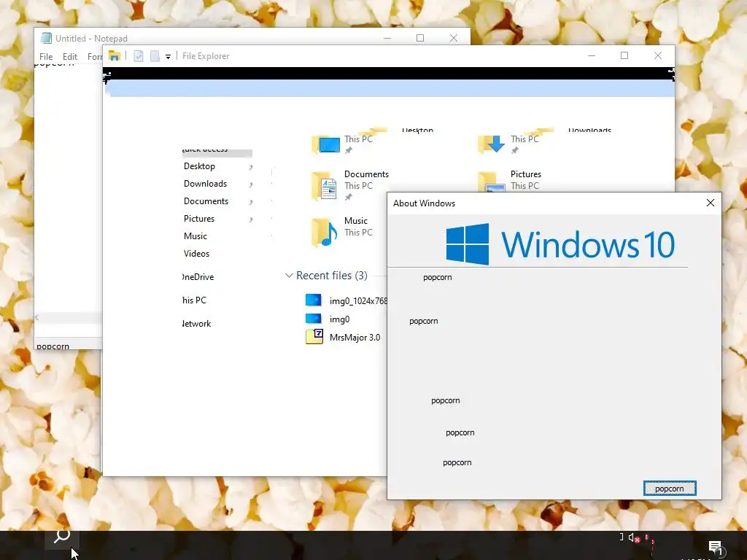
Task: Select This PC in the navigation pane
Action: (x=194, y=300)
